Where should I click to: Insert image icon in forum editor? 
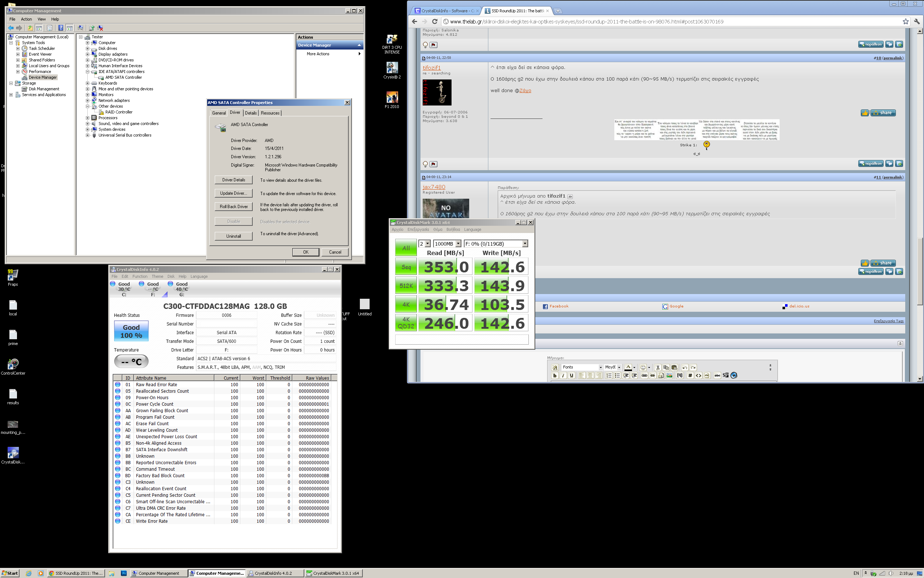[669, 375]
